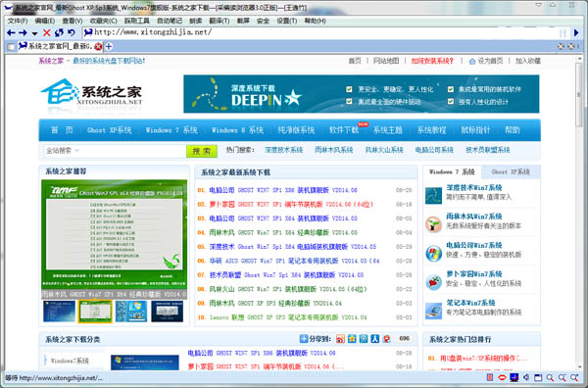The width and height of the screenshot is (588, 388).
Task: Click the Qzone star share icon
Action: coord(352,339)
